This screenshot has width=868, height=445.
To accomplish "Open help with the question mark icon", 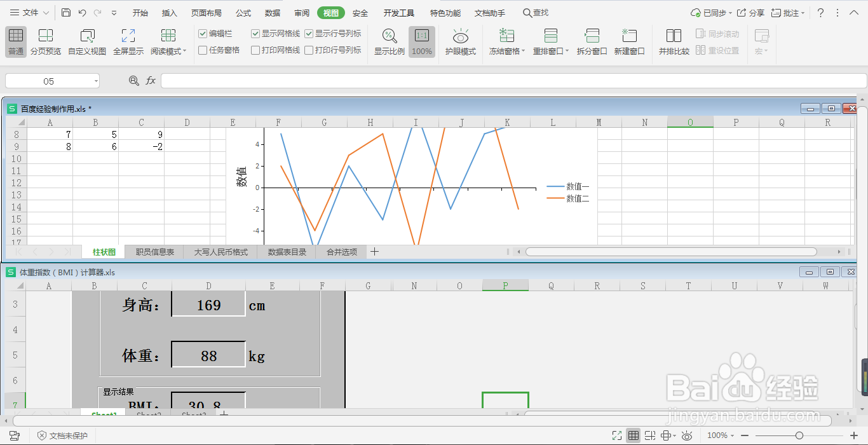I will [x=820, y=13].
